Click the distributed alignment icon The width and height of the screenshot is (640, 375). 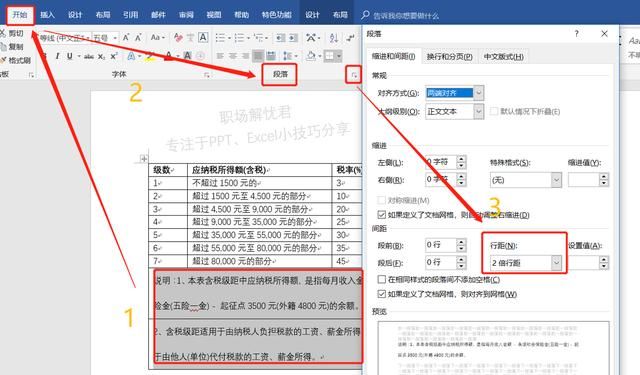click(271, 56)
